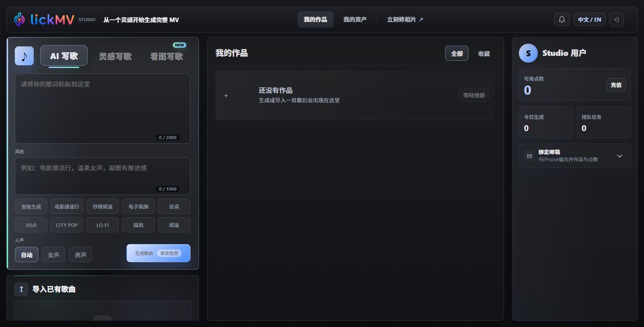Toggle the 民谣 style chip
The width and height of the screenshot is (644, 327).
174,206
